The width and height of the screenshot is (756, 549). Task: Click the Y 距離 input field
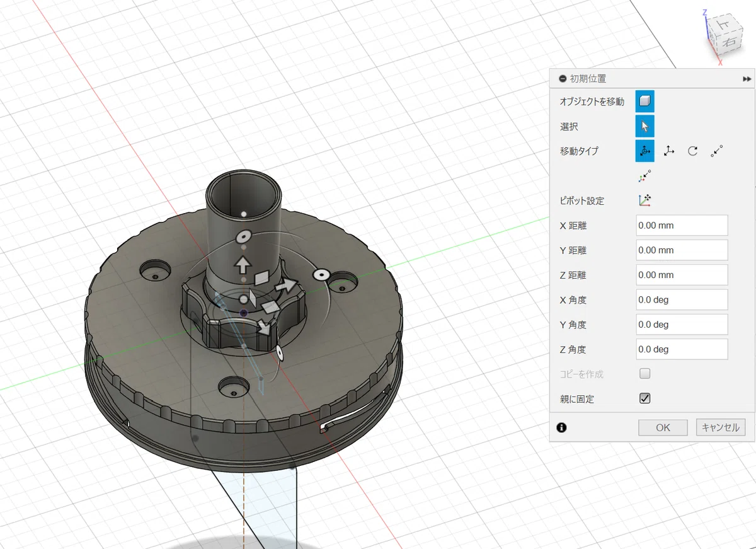682,250
